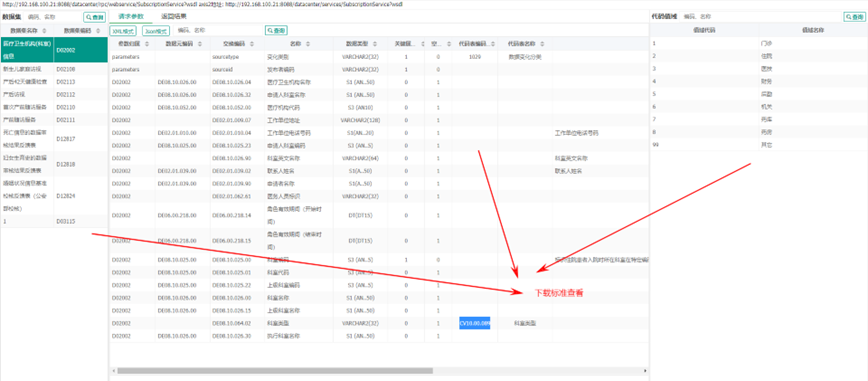Sort the 交换编码 column
This screenshot has width=868, height=381.
pyautogui.click(x=252, y=43)
